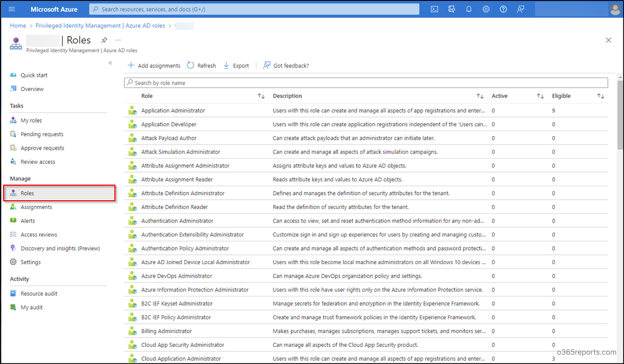Screen dimensions: 624x364
Task: Click the Review access icon
Action: coord(14,162)
